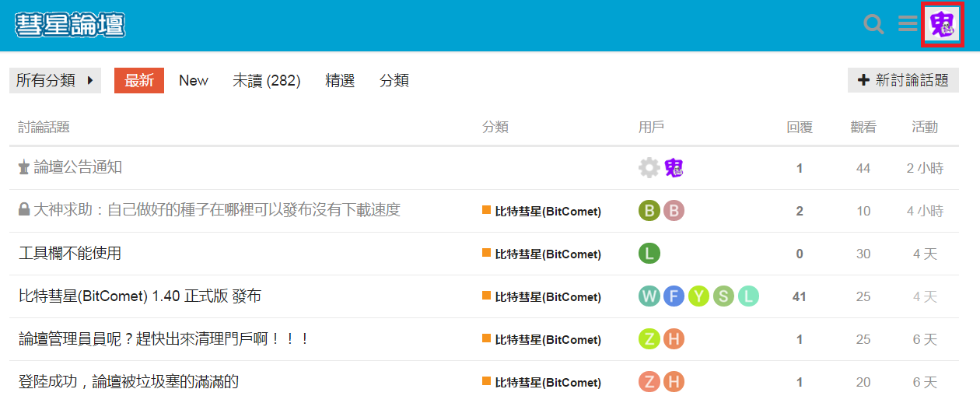This screenshot has height=403, width=980.
Task: Click the 彗星論壇 site logo
Action: pos(70,25)
